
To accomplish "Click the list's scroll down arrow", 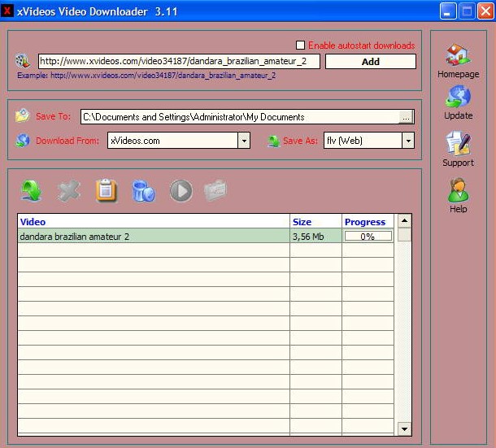I will pyautogui.click(x=404, y=428).
